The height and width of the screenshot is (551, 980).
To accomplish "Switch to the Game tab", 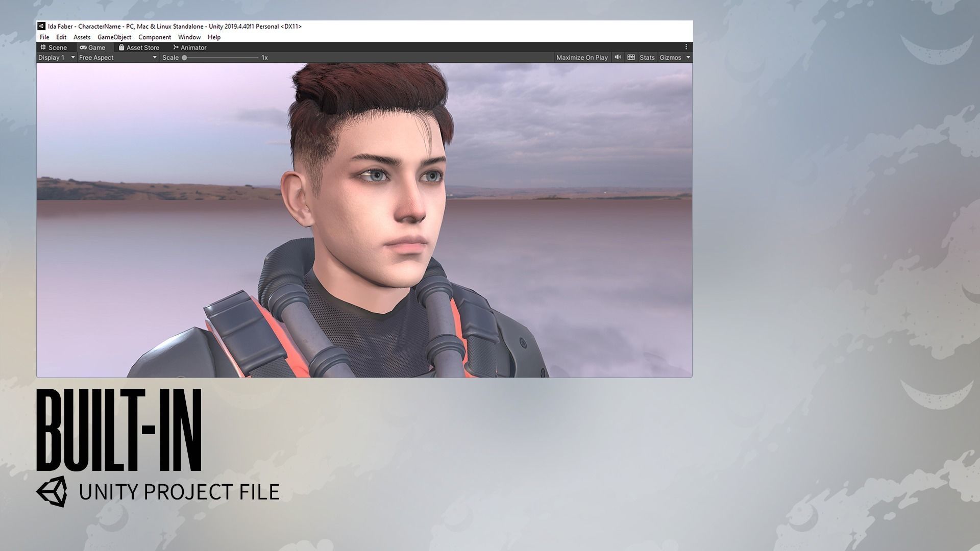I will [92, 47].
